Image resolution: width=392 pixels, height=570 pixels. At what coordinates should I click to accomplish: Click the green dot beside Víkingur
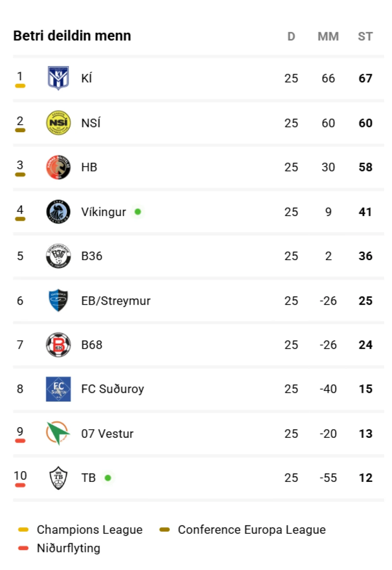point(138,212)
